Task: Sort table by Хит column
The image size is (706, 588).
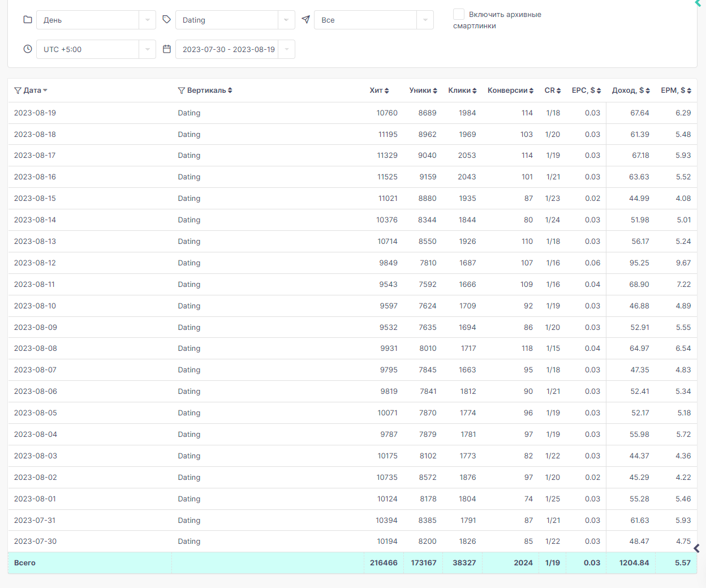Action: pos(380,91)
